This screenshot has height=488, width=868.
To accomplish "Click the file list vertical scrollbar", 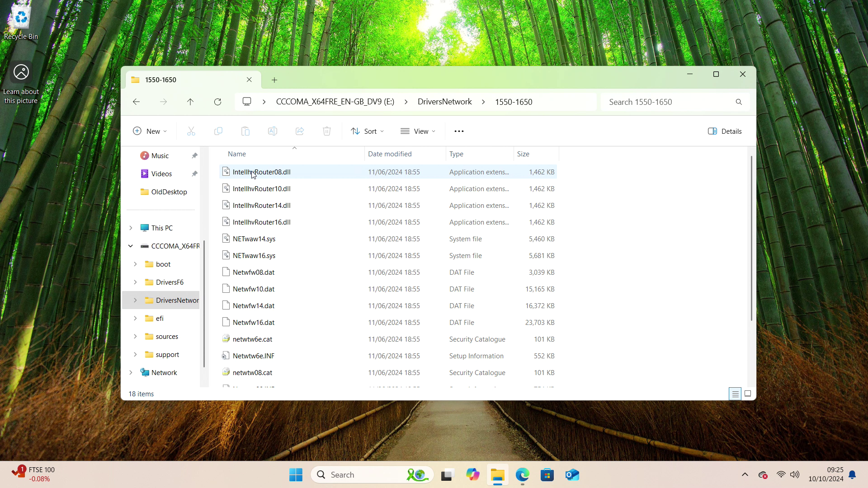I will (x=751, y=238).
